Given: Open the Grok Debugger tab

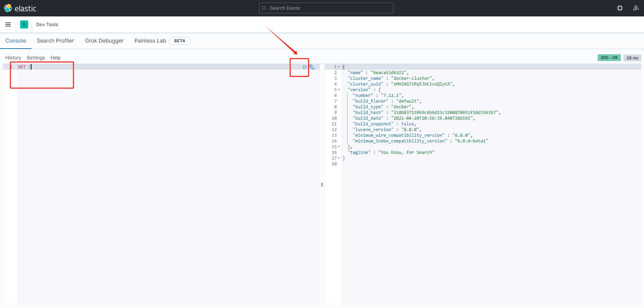Looking at the screenshot, I should click(x=104, y=41).
